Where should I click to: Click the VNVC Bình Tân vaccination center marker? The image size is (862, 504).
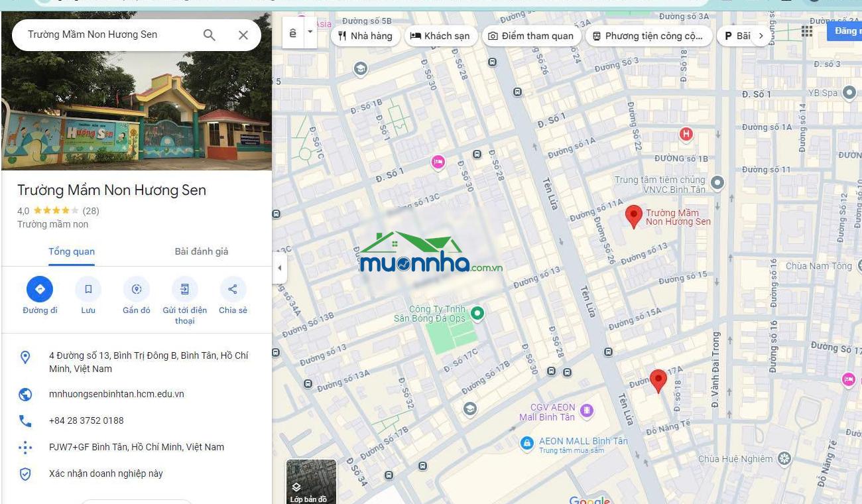[x=717, y=182]
